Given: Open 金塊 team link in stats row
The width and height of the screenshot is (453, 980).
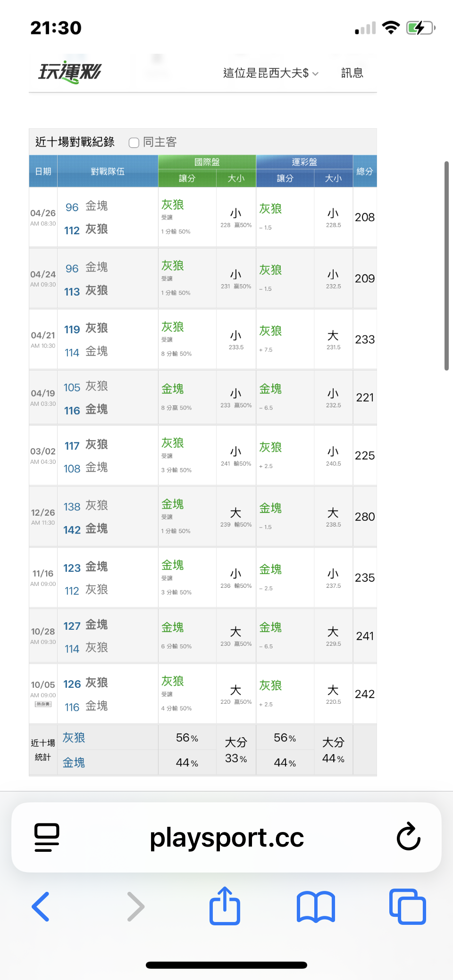Looking at the screenshot, I should pos(74,763).
